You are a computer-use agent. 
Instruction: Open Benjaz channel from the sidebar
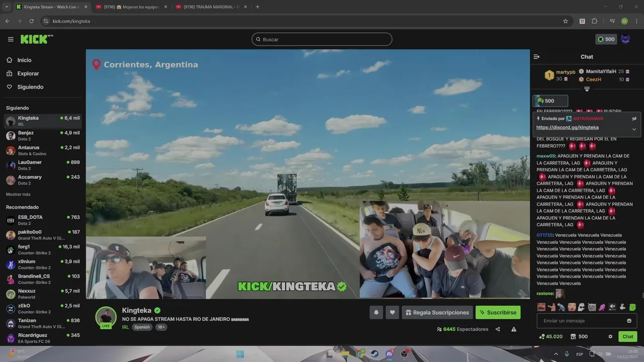coord(43,136)
